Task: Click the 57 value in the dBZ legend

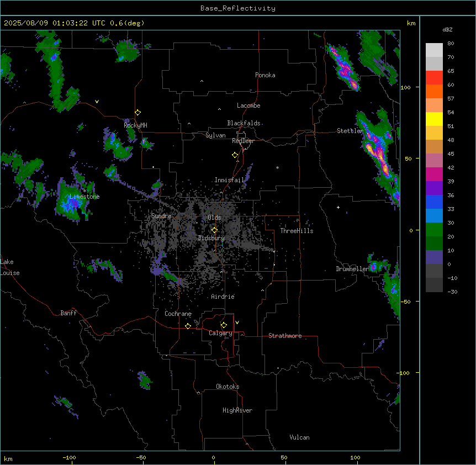Action: (x=451, y=99)
